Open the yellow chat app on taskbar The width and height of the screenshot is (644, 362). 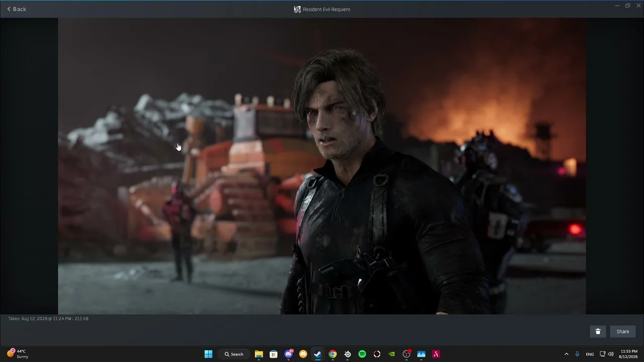[x=303, y=354]
